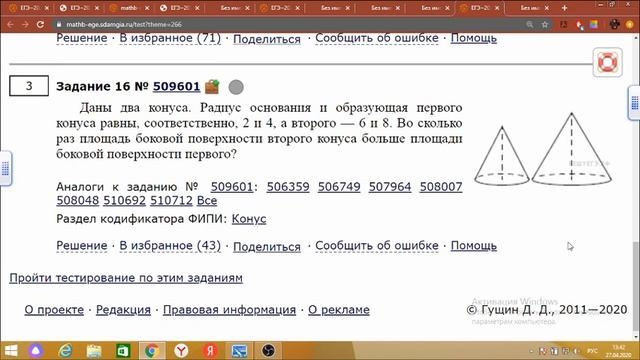Add task to 'В избранное (43)'
The image size is (640, 360).
point(170,246)
